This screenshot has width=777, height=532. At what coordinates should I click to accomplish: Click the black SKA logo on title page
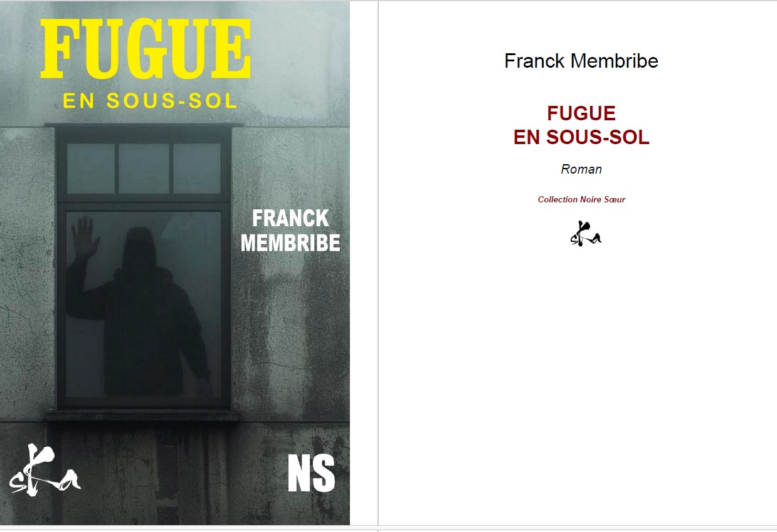pos(586,233)
